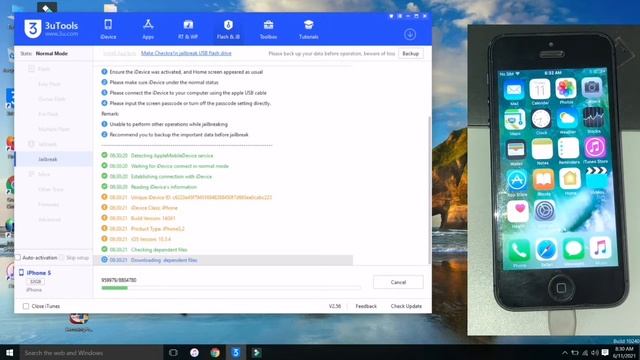
Task: Click the 'Normal Mode' state label
Action: click(x=51, y=53)
